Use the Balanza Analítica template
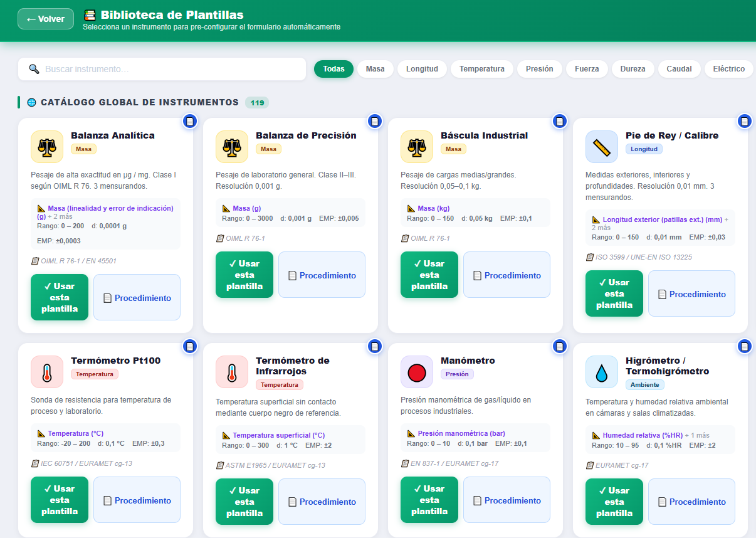This screenshot has height=538, width=756. [60, 297]
